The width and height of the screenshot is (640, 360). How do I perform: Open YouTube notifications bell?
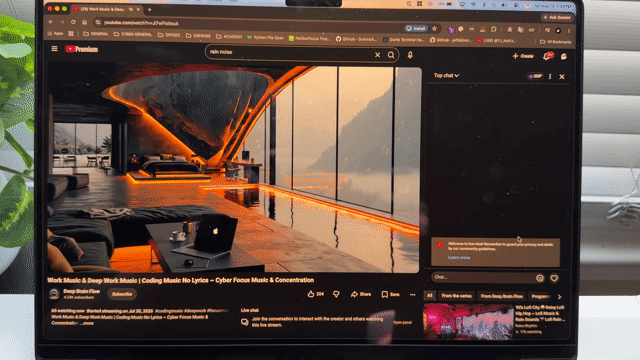[548, 56]
